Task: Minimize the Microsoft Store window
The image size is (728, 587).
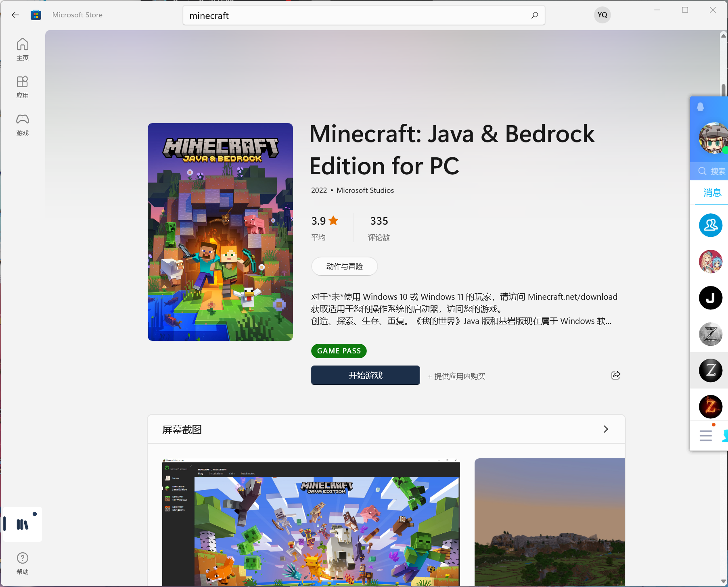Action: click(x=657, y=10)
